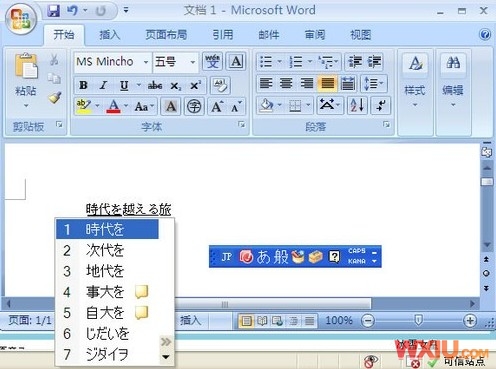The height and width of the screenshot is (369, 496).
Task: Open Word help
Action: click(485, 34)
